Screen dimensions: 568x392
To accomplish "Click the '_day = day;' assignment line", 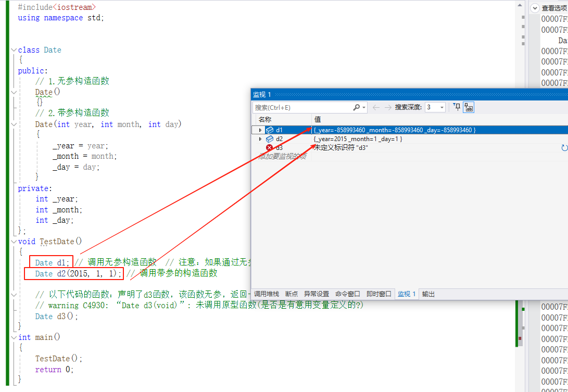I will [75, 167].
